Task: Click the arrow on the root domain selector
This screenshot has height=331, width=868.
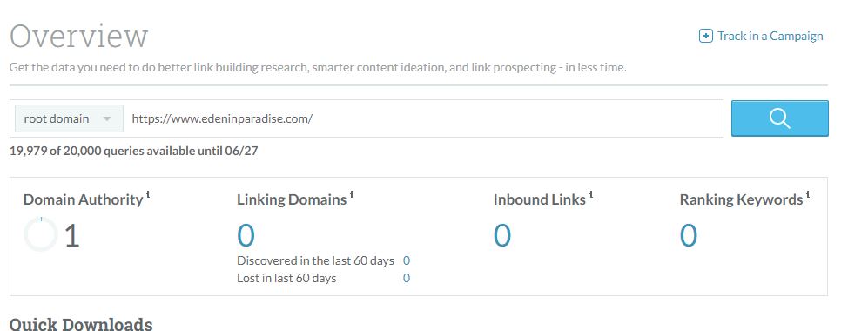Action: point(107,119)
